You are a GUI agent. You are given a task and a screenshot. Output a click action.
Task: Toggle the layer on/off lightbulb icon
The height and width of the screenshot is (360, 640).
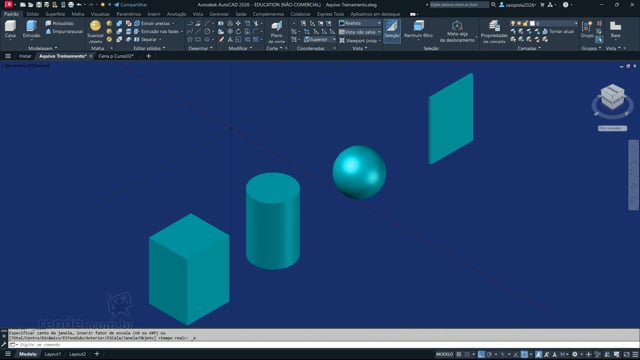pos(513,24)
